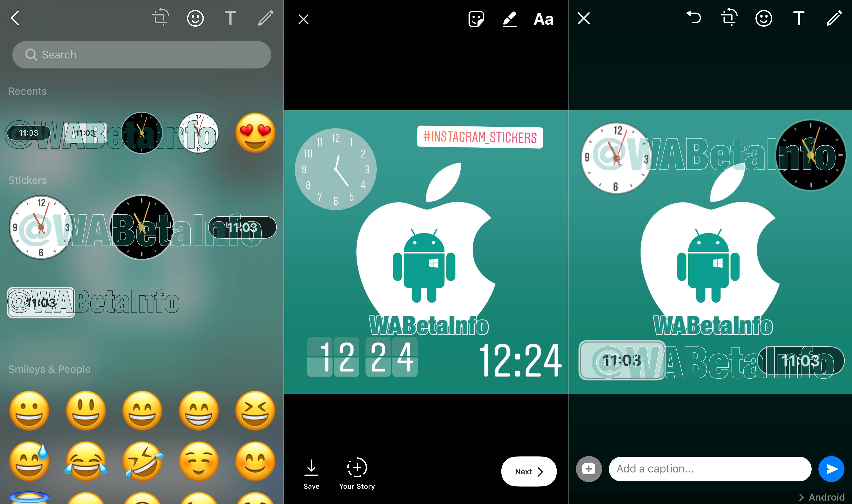Viewport: 852px width, 504px height.
Task: Expand the Recents sticker section
Action: click(x=27, y=91)
